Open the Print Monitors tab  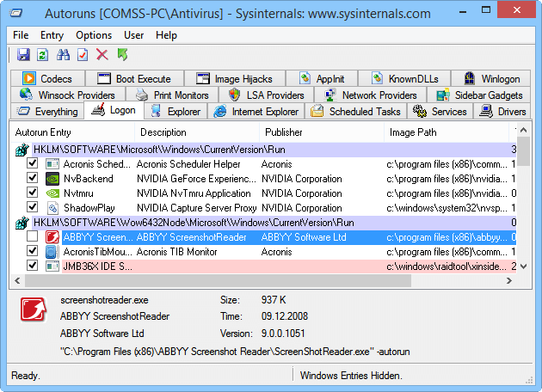pyautogui.click(x=172, y=95)
